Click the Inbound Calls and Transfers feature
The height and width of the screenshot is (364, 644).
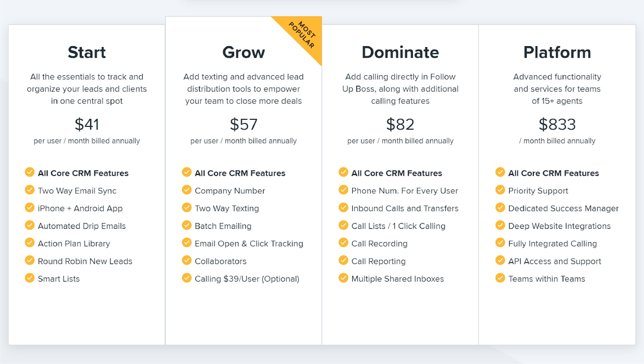[x=405, y=208]
